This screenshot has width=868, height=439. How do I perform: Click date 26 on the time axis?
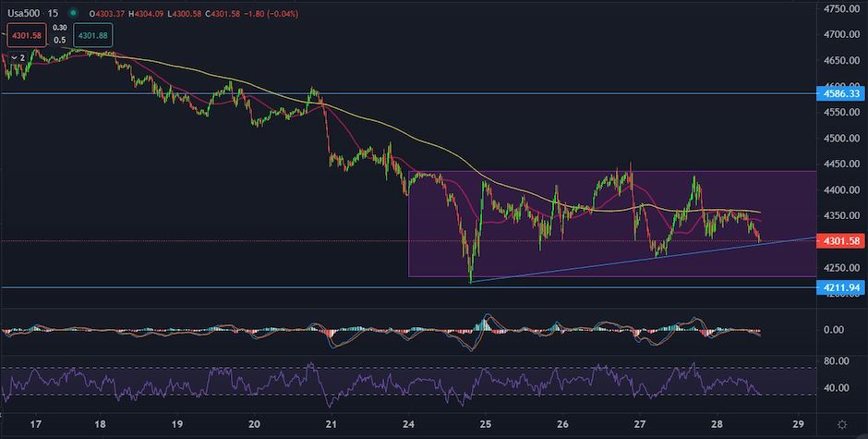click(x=563, y=424)
